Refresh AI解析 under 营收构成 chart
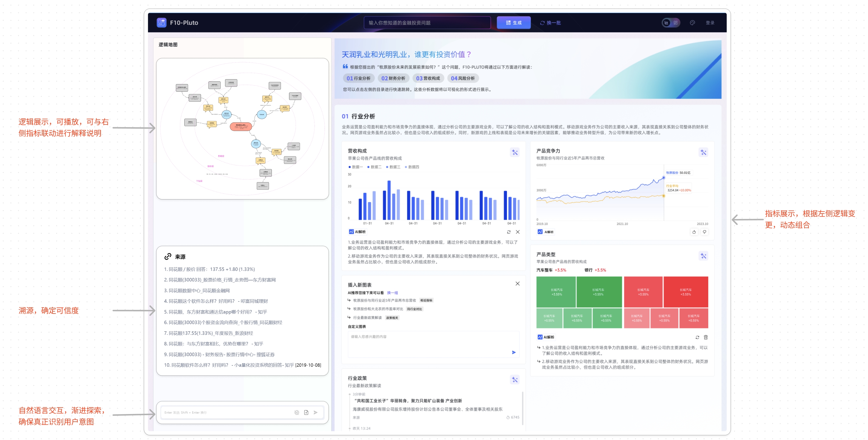 tap(508, 232)
